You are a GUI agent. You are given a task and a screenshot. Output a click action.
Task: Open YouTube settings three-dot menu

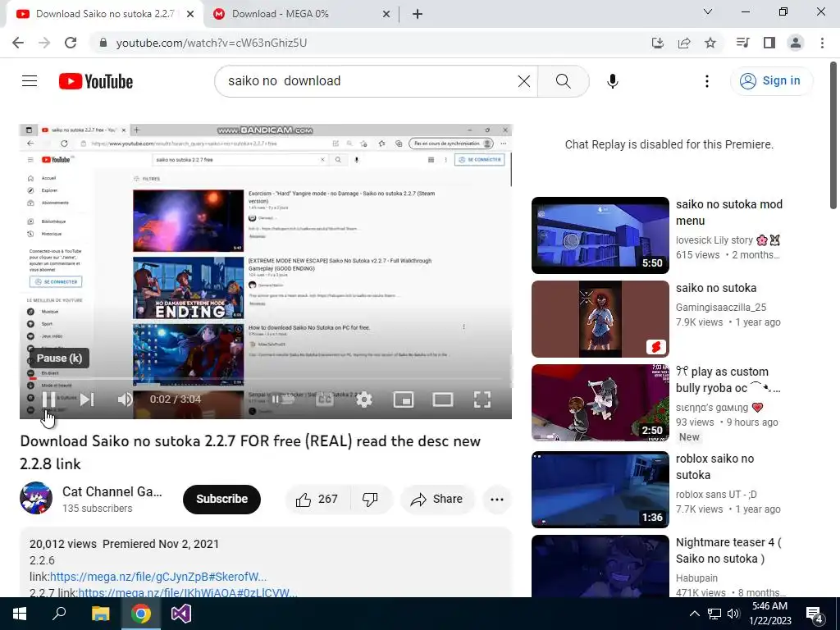706,81
